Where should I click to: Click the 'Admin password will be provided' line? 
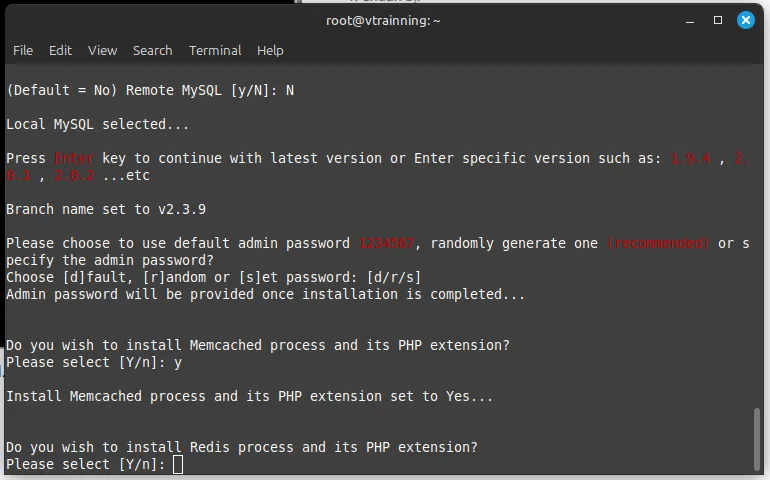coord(265,294)
